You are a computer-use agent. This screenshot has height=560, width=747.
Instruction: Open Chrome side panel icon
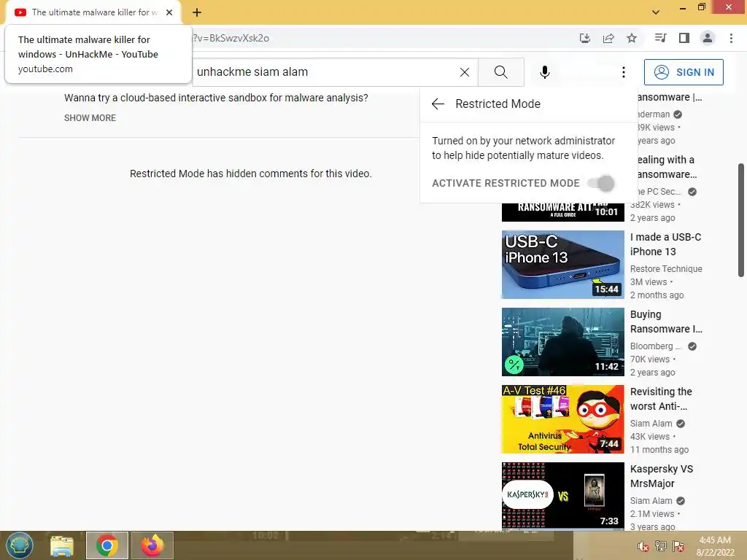coord(684,38)
